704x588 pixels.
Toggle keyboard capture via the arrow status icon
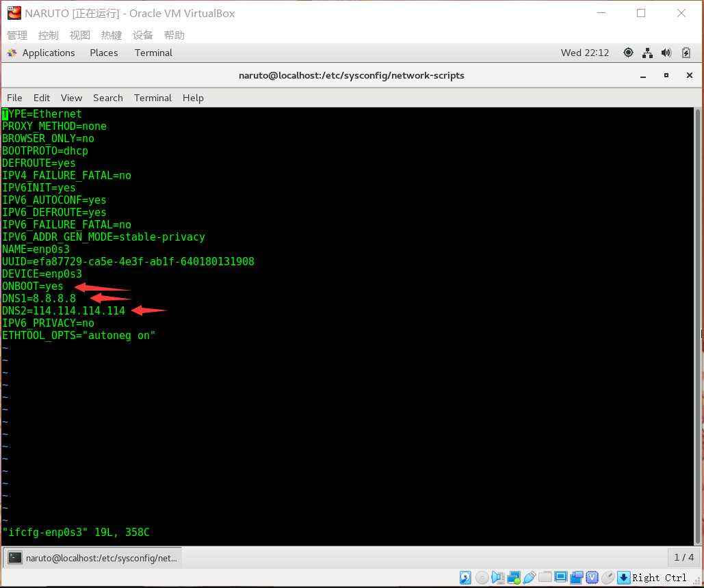(623, 577)
